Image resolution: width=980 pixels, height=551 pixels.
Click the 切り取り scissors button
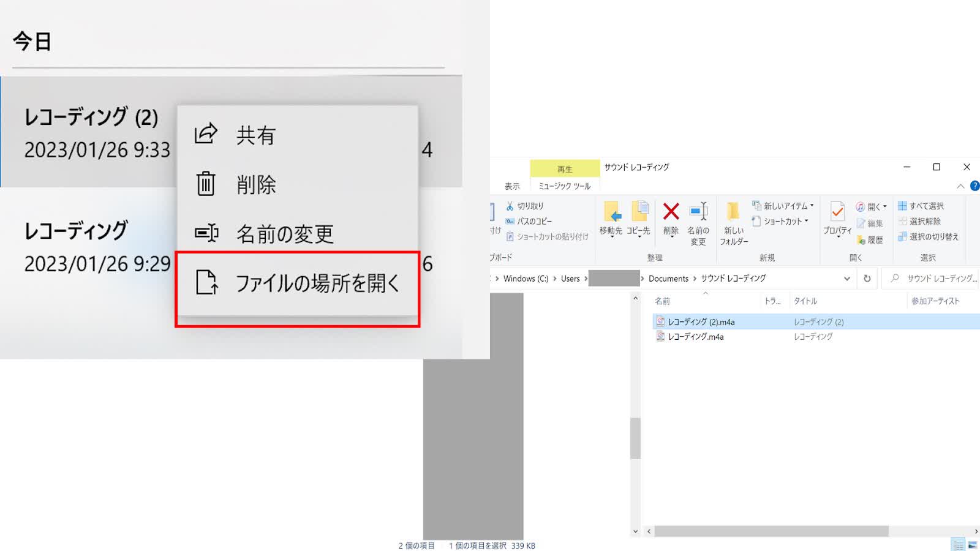pos(525,206)
